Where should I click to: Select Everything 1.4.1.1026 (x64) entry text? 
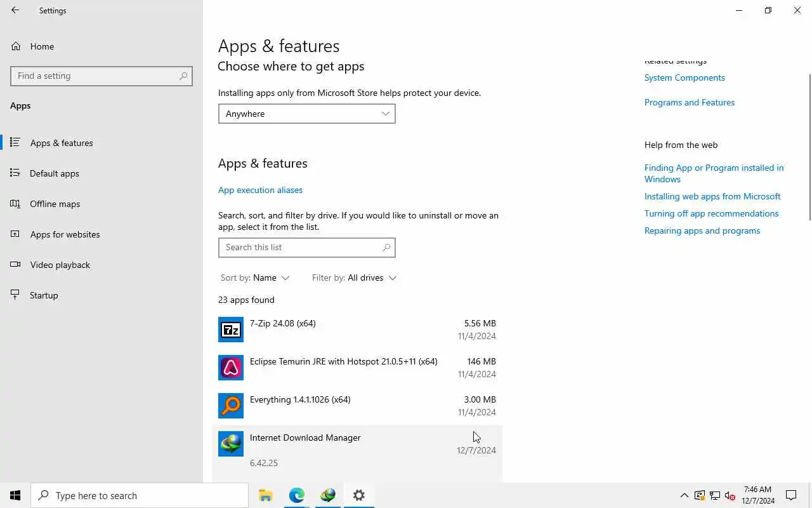point(300,399)
